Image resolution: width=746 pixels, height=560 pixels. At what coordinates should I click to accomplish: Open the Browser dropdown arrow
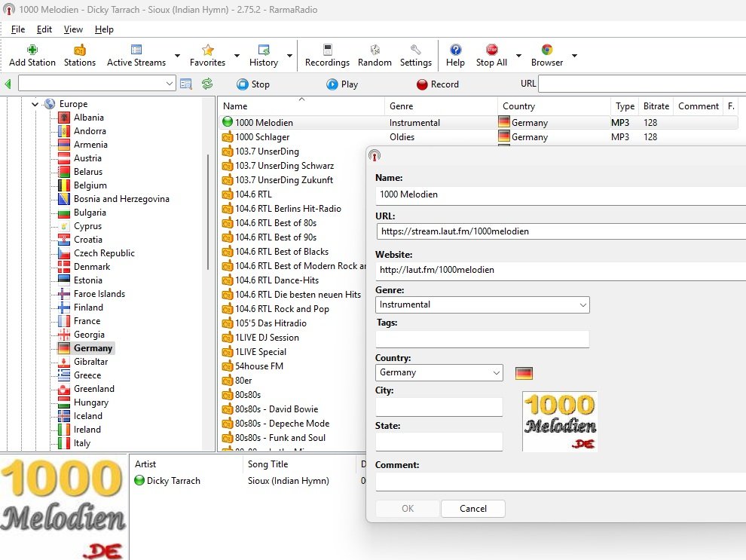574,56
